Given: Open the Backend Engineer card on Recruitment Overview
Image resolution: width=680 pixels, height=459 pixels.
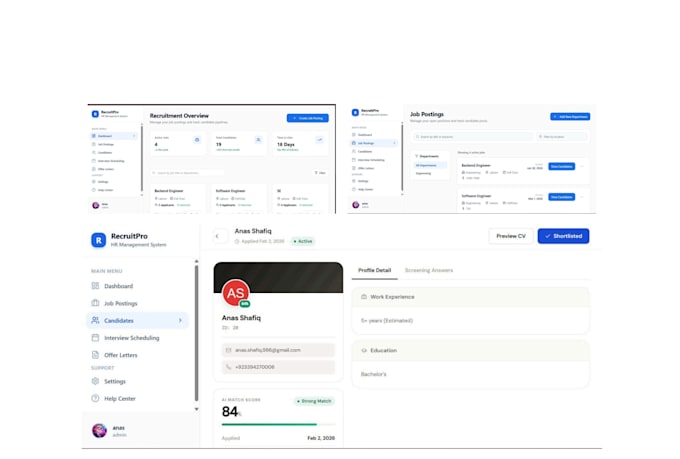Looking at the screenshot, I should point(178,199).
